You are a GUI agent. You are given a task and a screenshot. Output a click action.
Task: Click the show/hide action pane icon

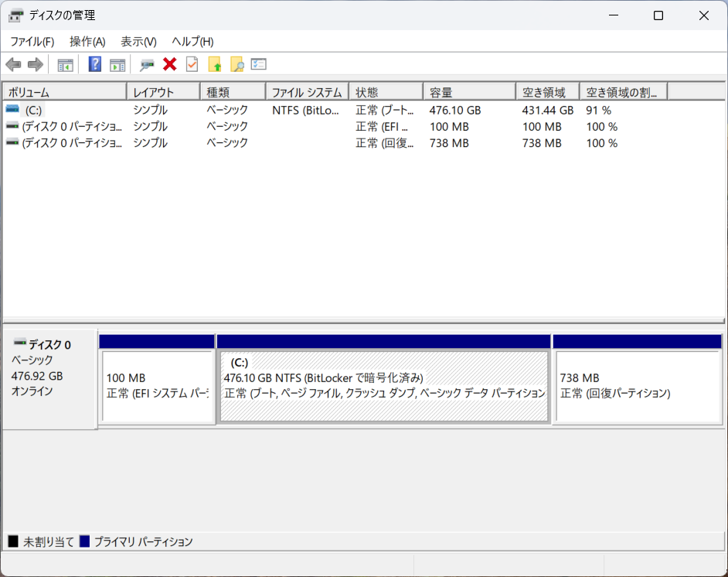[117, 64]
